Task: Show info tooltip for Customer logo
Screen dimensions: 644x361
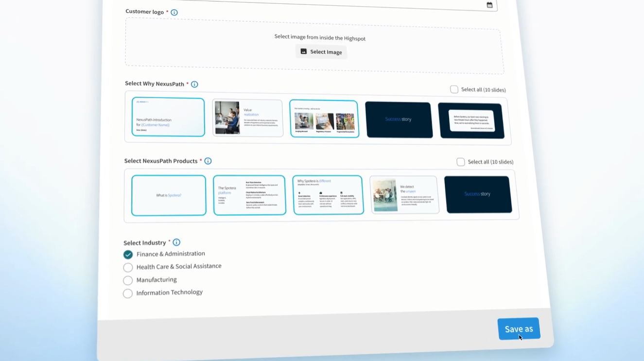Action: [174, 12]
